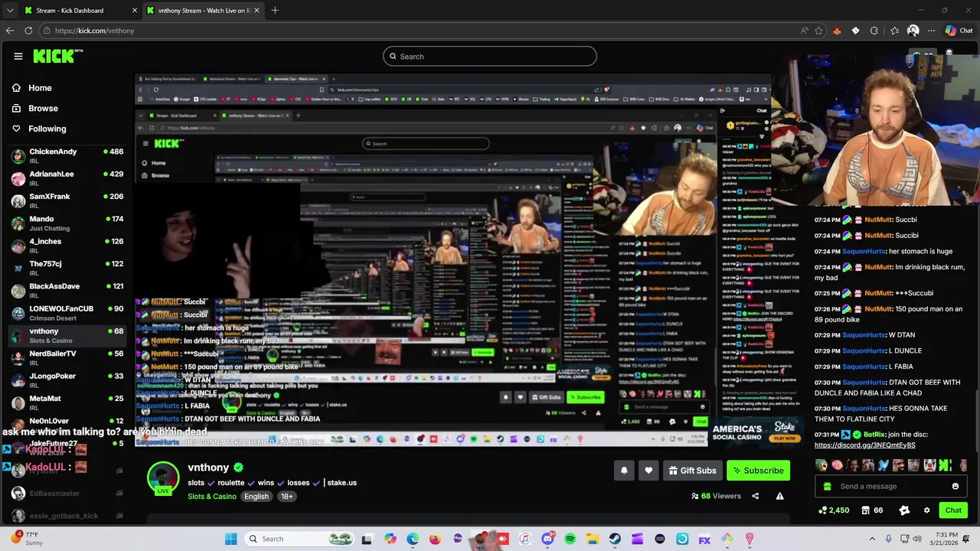Open the browser tab search dropdown
This screenshot has height=551, width=980.
tap(10, 11)
